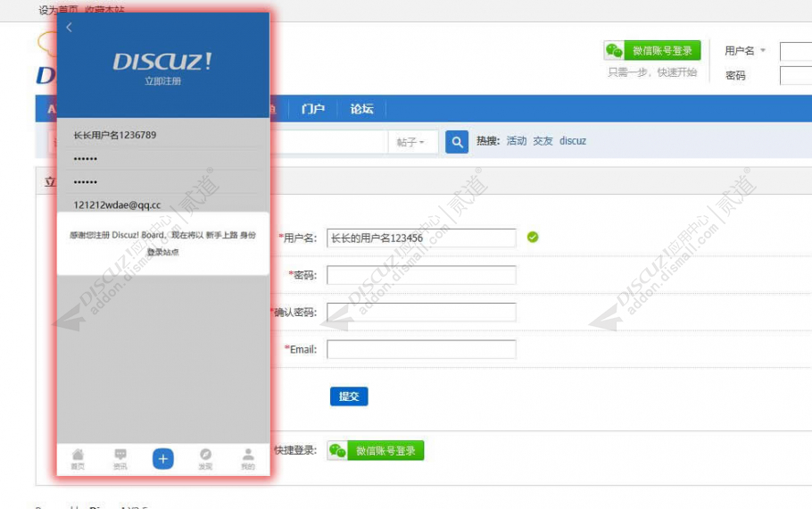Viewport: 812px width, 509px height.
Task: Click the 只需一步，快速开始 text
Action: pos(652,72)
